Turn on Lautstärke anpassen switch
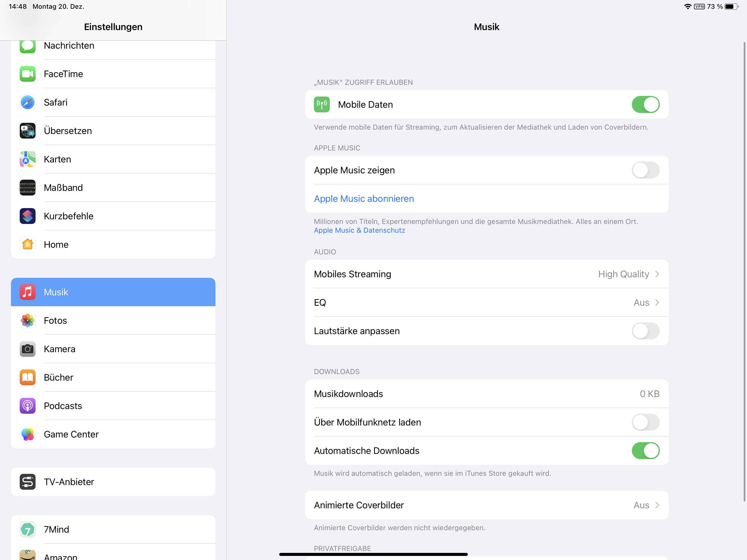The width and height of the screenshot is (747, 560). tap(645, 331)
